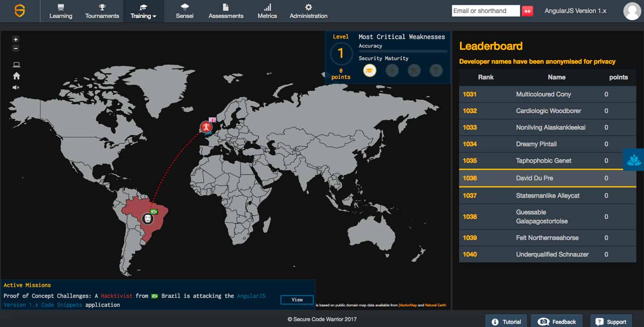Select the Felt Northernseahorse row
The width and height of the screenshot is (644, 327).
(x=547, y=238)
